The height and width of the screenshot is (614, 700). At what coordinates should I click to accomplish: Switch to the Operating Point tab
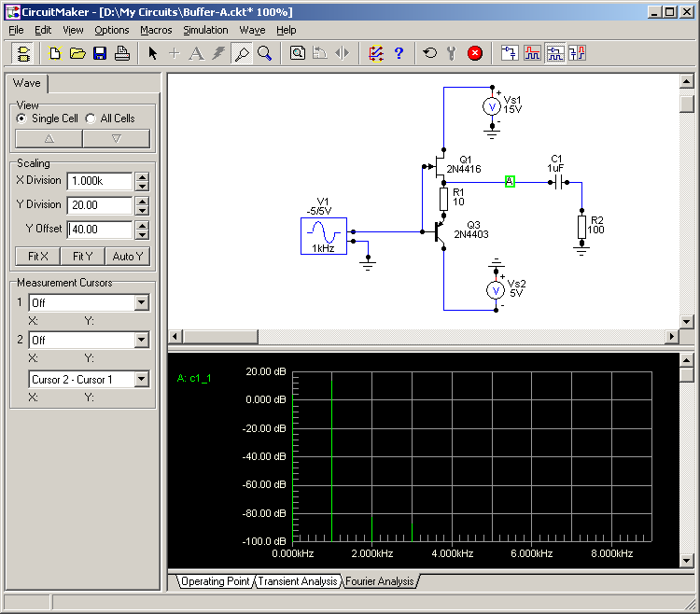(216, 581)
